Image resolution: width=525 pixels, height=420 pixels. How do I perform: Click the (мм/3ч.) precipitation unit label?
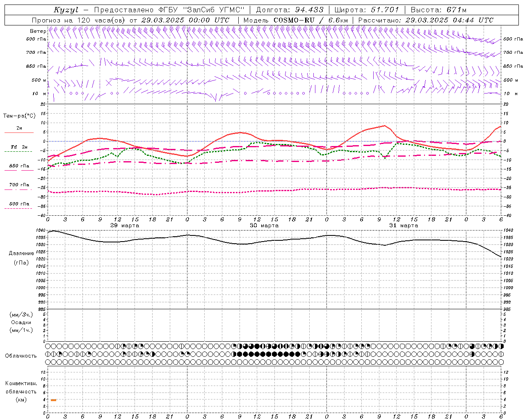[x=21, y=315]
